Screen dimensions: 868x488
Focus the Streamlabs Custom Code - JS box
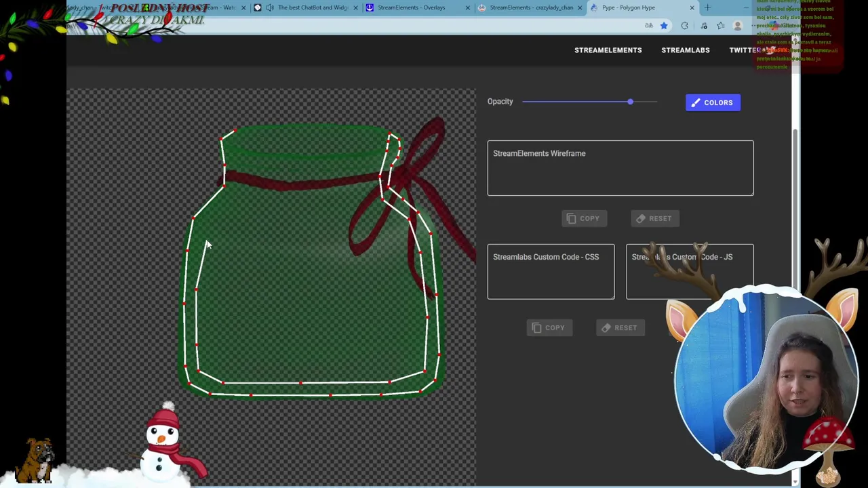coord(689,272)
